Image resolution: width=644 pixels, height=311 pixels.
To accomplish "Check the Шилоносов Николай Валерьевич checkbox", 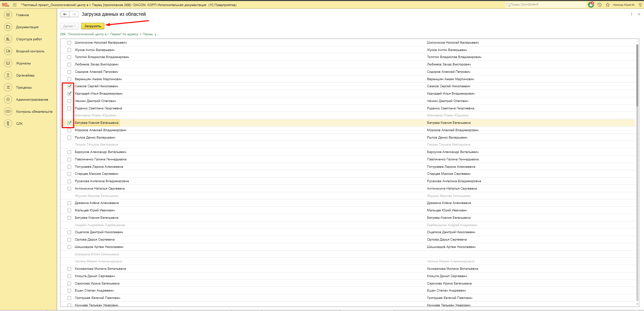I will [69, 43].
